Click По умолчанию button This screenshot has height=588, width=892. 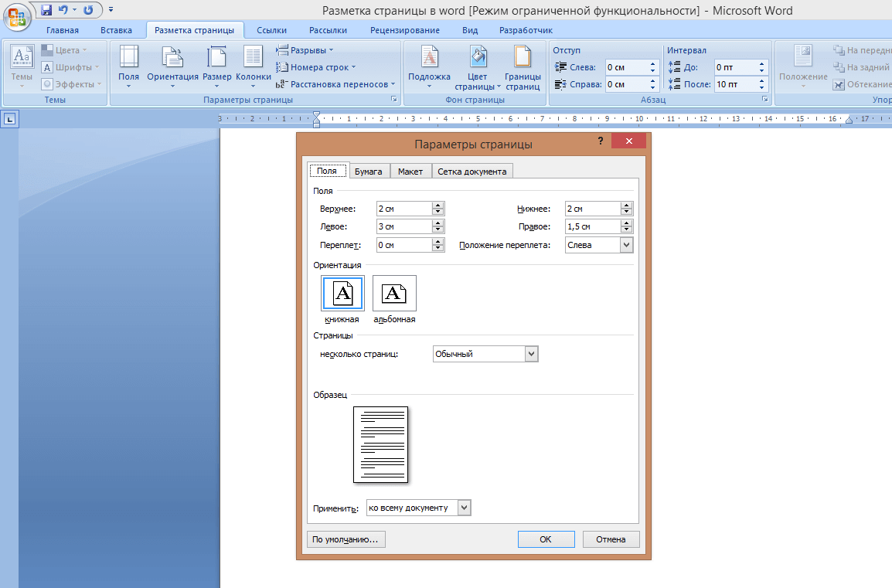click(346, 539)
